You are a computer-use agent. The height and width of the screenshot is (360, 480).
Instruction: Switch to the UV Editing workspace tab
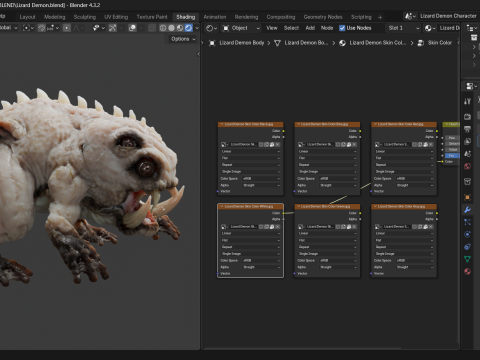[x=116, y=17]
